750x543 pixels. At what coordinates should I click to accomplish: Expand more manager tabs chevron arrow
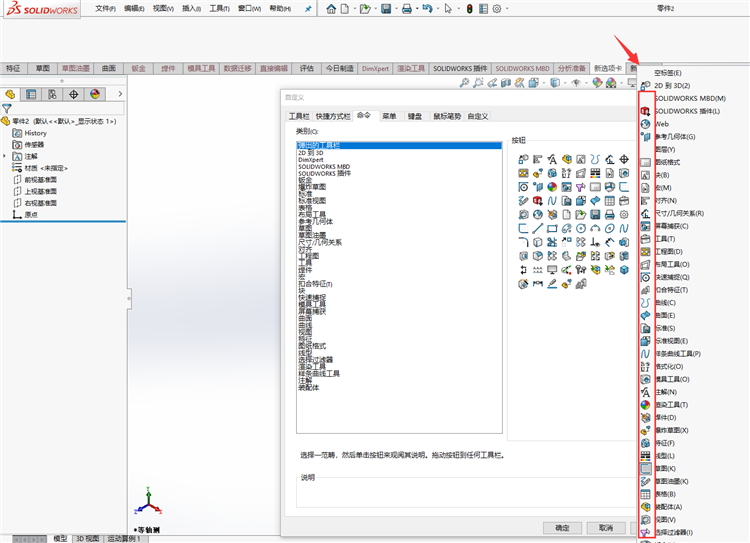tap(120, 94)
